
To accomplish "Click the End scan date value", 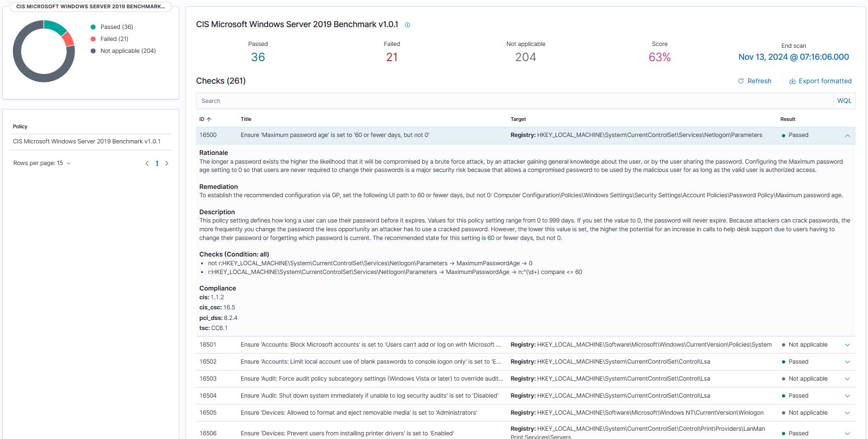I will pyautogui.click(x=794, y=57).
